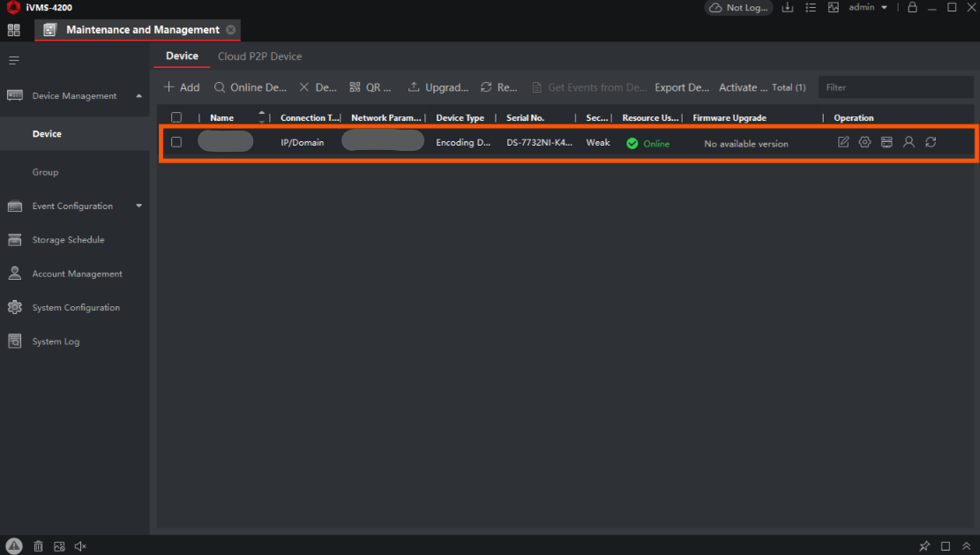This screenshot has height=555, width=980.
Task: Expand the bottom panel with double chevron
Action: [x=966, y=546]
